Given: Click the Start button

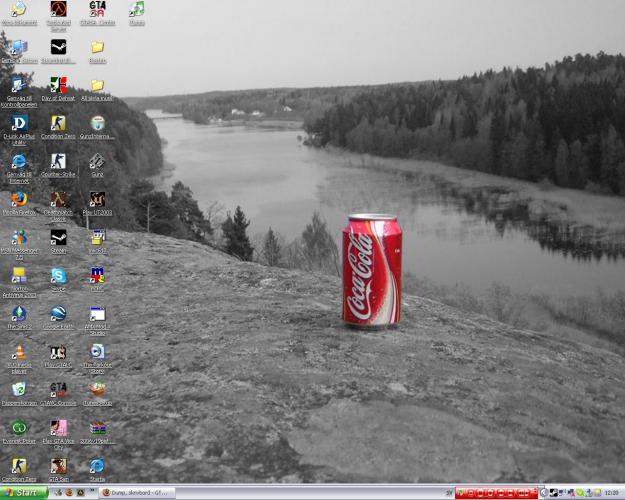Looking at the screenshot, I should pos(25,492).
